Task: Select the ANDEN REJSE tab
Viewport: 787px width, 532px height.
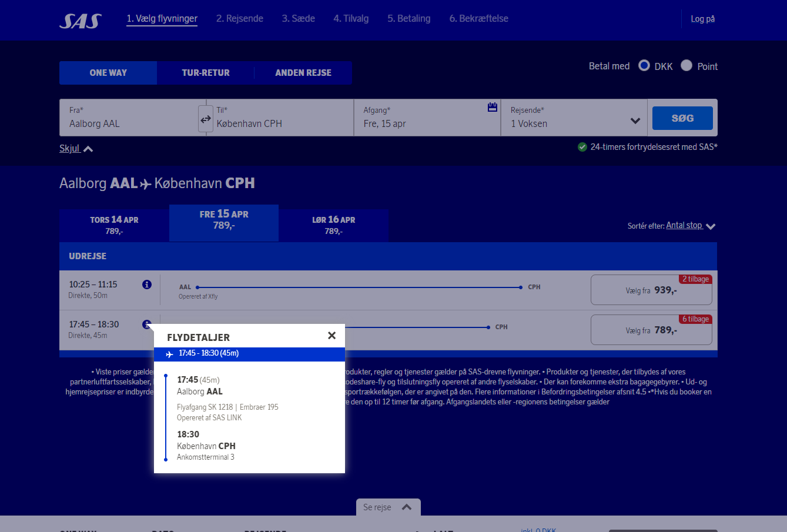Action: pos(303,73)
